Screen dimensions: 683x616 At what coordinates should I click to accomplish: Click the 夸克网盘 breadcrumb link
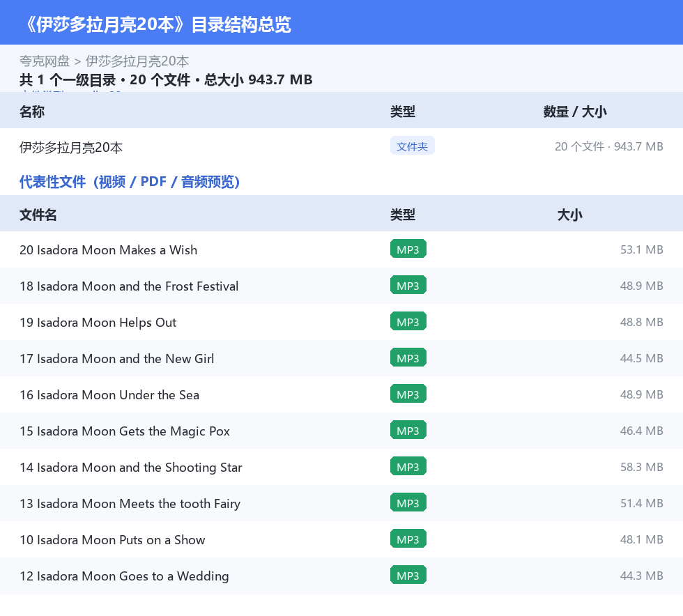(x=45, y=61)
